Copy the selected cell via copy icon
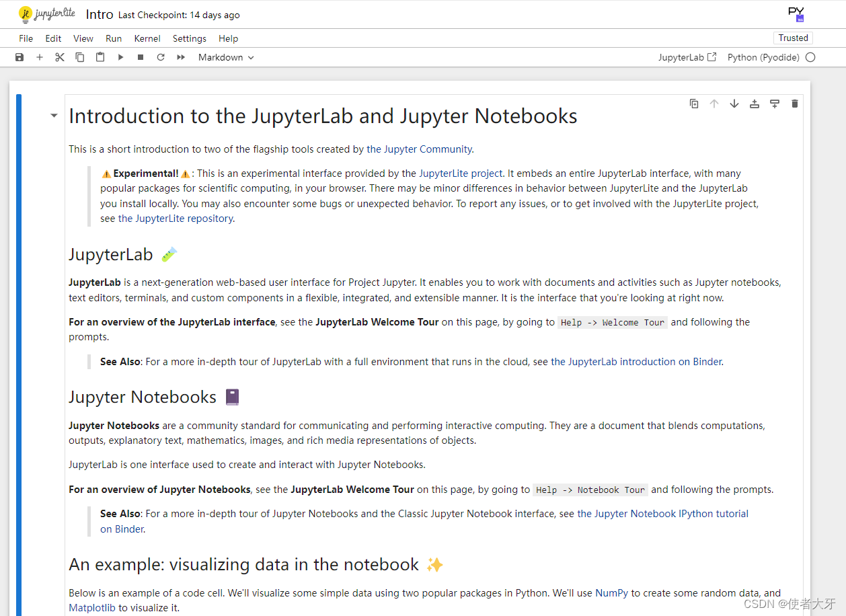Screen dimensions: 846x616 [x=80, y=57]
